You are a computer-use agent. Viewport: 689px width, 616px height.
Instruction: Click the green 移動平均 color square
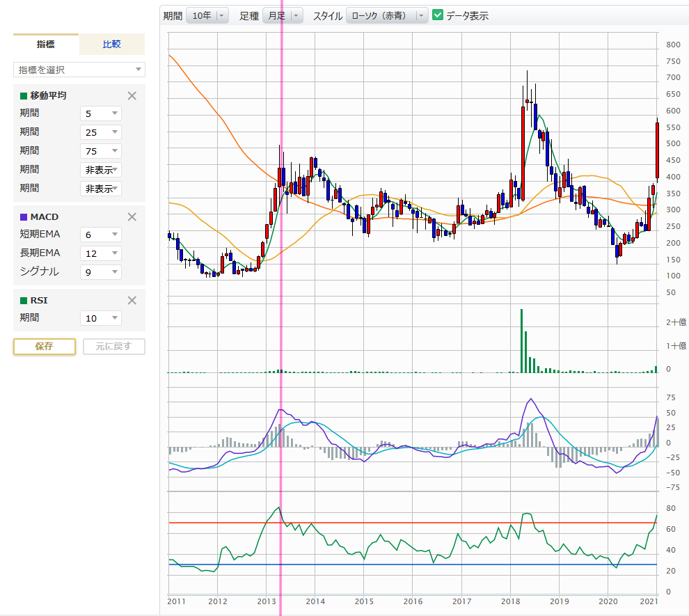[23, 96]
